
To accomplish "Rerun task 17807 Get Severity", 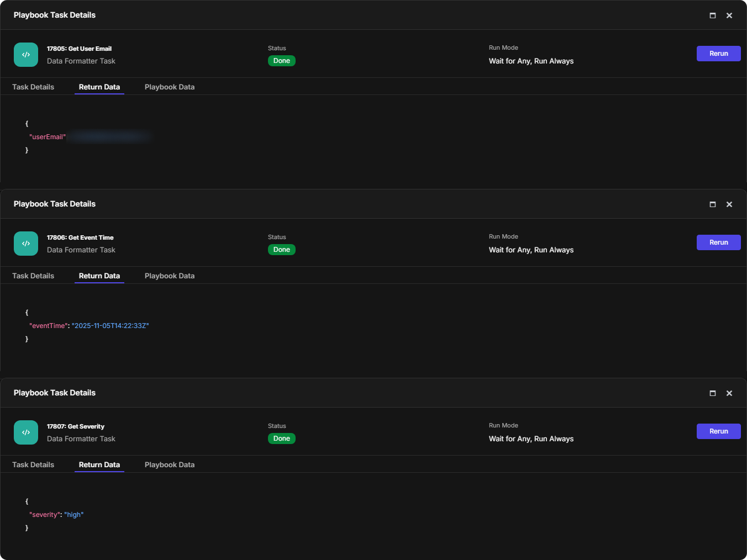I will pos(718,431).
